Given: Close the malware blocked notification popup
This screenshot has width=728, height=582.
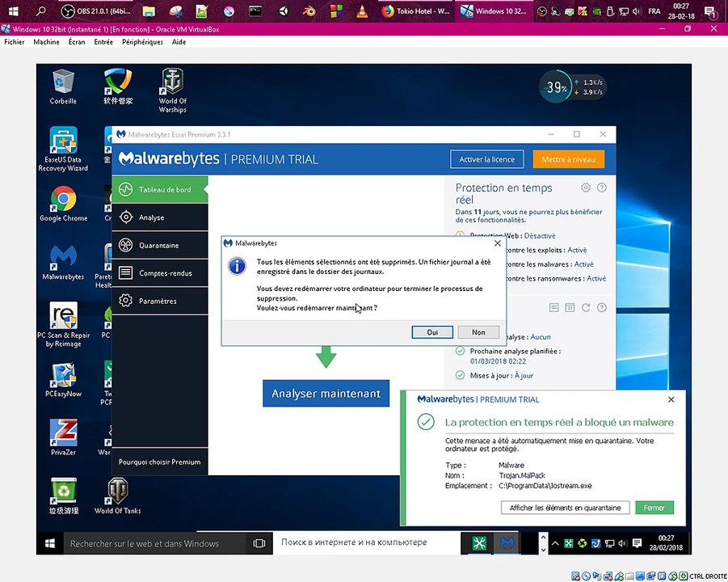Looking at the screenshot, I should tap(671, 399).
